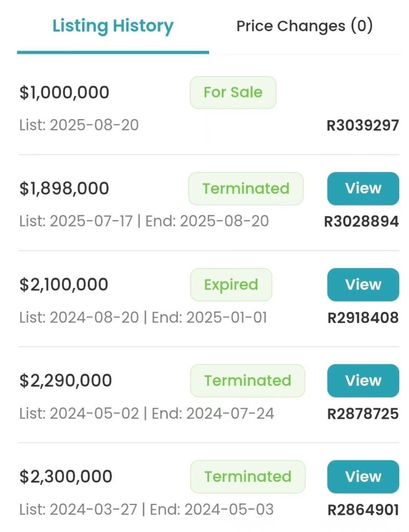Click listing ID R3028894
This screenshot has height=532, width=409.
361,221
